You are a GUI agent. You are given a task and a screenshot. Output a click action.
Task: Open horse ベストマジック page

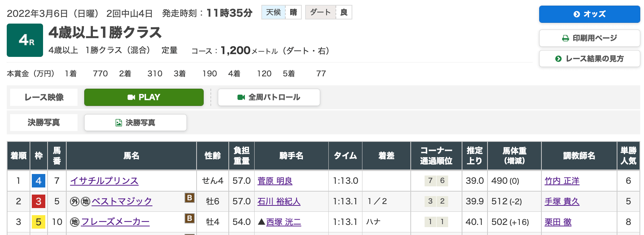point(122,202)
